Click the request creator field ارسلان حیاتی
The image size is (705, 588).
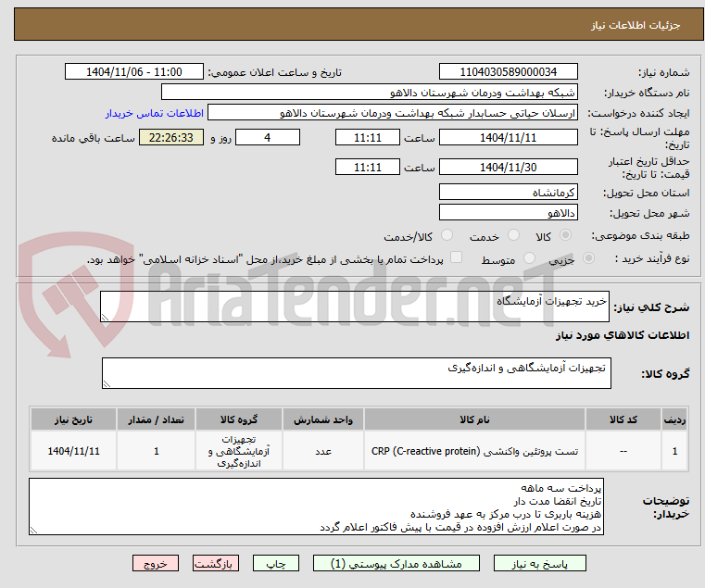393,113
